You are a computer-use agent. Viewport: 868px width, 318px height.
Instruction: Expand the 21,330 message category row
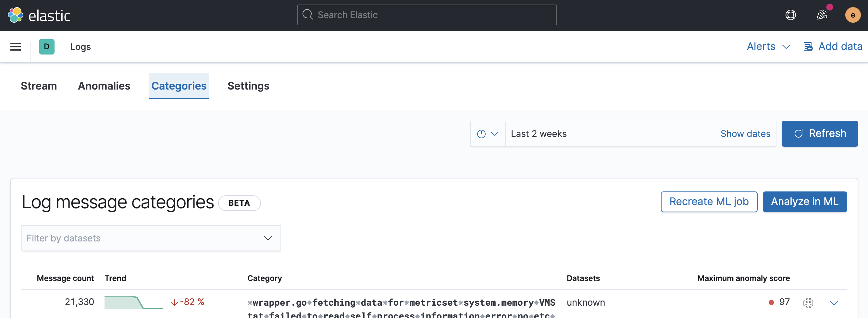[834, 302]
